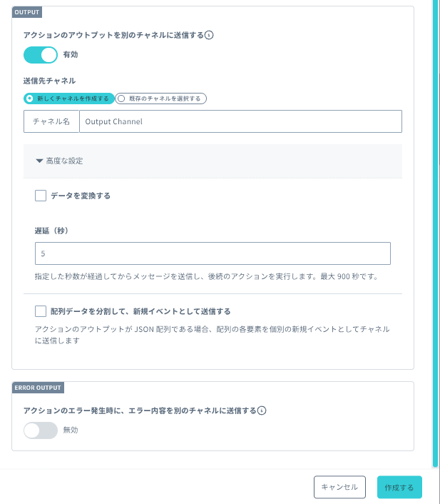The width and height of the screenshot is (440, 504).
Task: Check 配列データを分割して checkbox
Action: (x=41, y=311)
